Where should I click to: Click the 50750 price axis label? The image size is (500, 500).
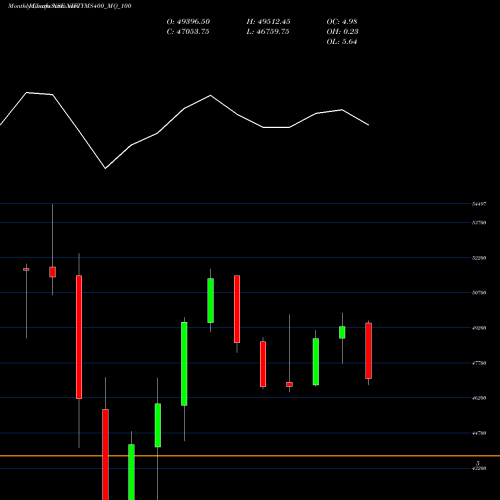tap(479, 293)
